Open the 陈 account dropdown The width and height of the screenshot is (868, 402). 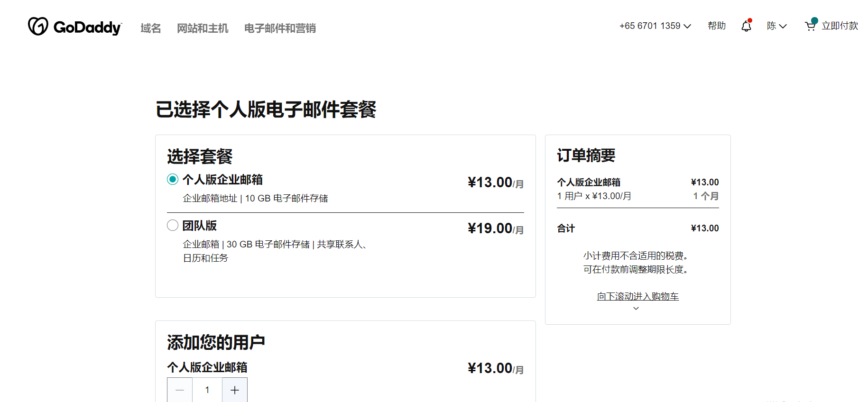(x=776, y=26)
